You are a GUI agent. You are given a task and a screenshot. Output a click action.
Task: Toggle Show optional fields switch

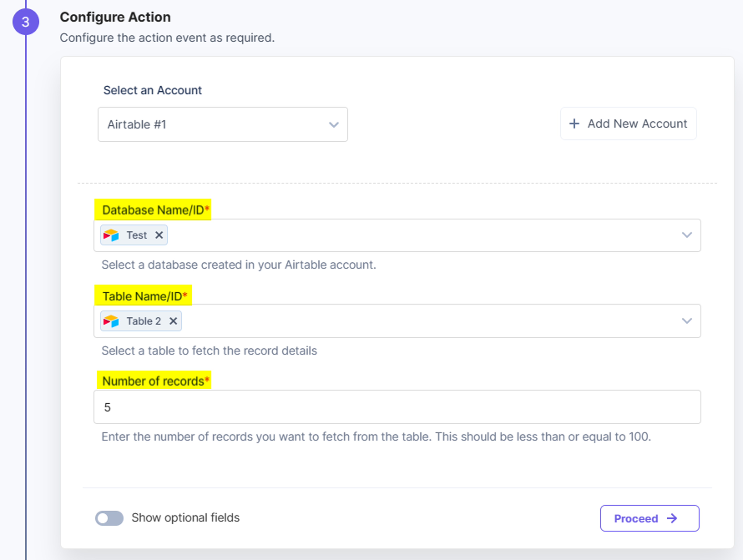click(x=109, y=518)
